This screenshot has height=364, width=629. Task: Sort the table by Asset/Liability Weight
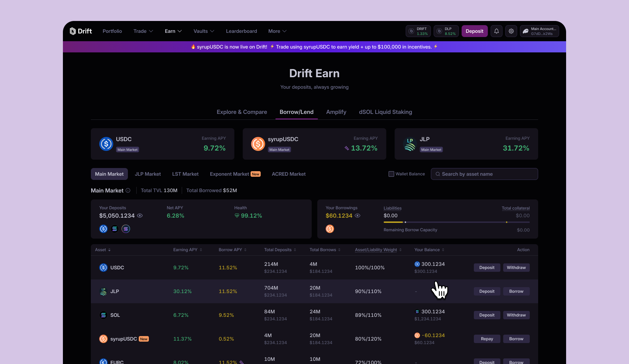pyautogui.click(x=378, y=250)
